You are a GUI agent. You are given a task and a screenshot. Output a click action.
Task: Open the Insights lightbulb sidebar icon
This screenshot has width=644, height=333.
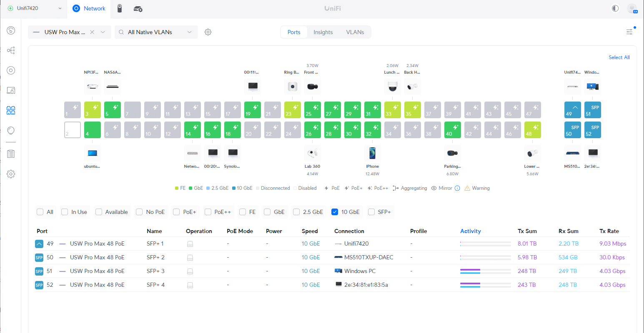pyautogui.click(x=11, y=130)
